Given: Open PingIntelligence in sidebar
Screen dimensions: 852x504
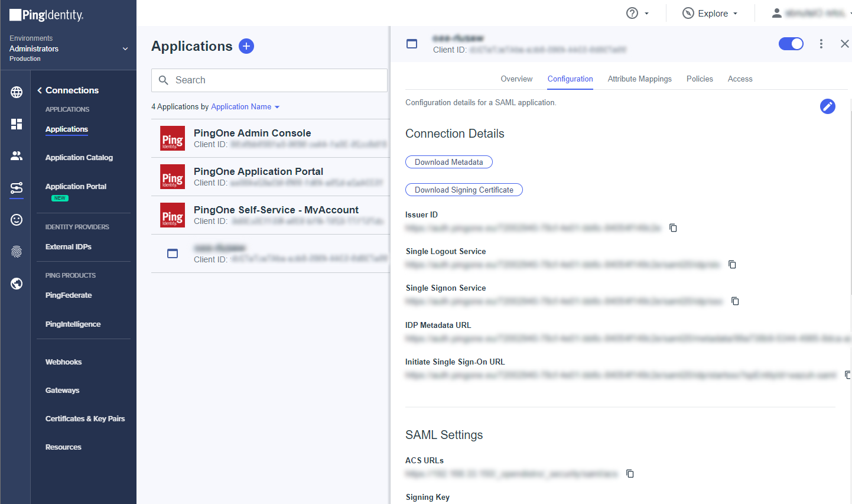Looking at the screenshot, I should point(73,324).
